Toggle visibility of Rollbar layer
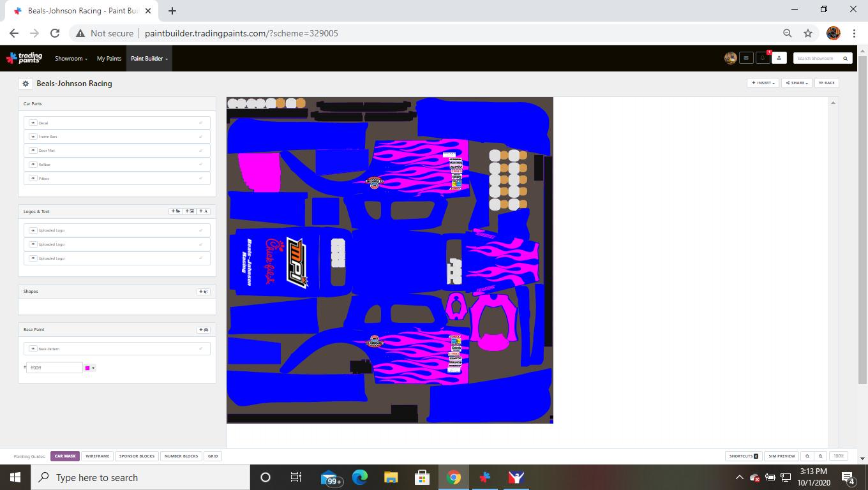Viewport: 868px width, 490px height. [x=33, y=165]
